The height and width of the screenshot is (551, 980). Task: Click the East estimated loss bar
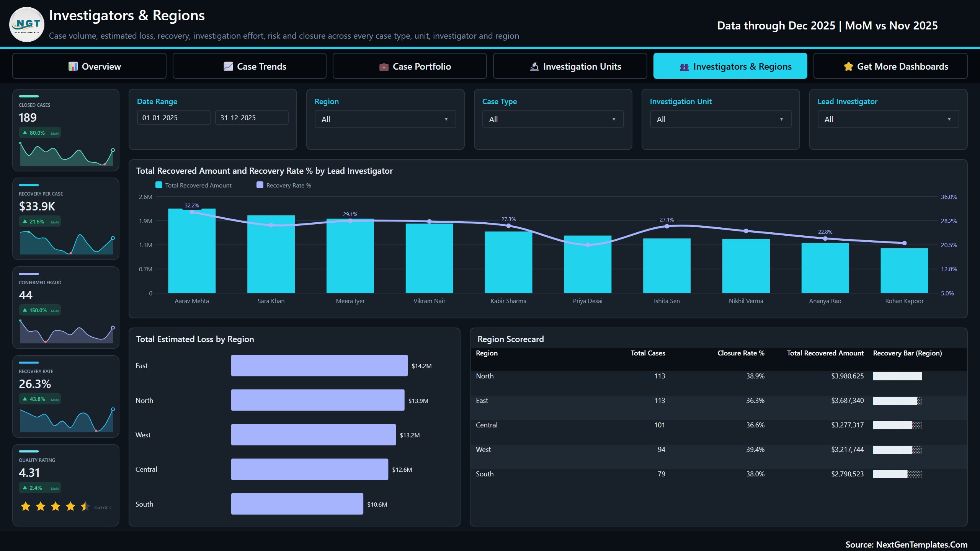[319, 366]
